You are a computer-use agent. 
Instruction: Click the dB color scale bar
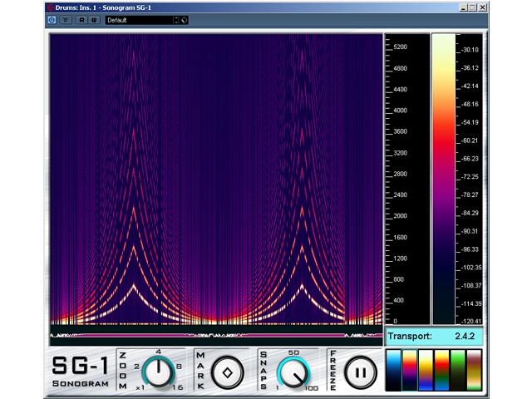click(x=442, y=179)
